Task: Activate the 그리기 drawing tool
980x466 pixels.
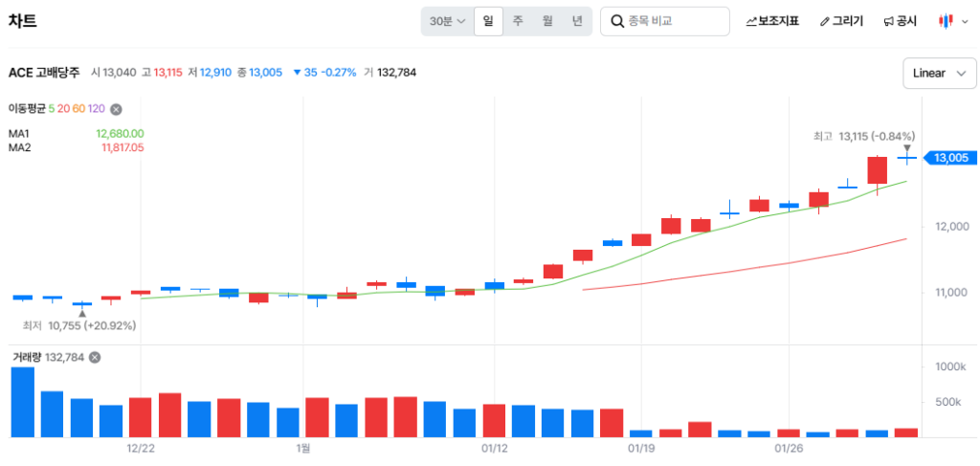Action: 841,21
